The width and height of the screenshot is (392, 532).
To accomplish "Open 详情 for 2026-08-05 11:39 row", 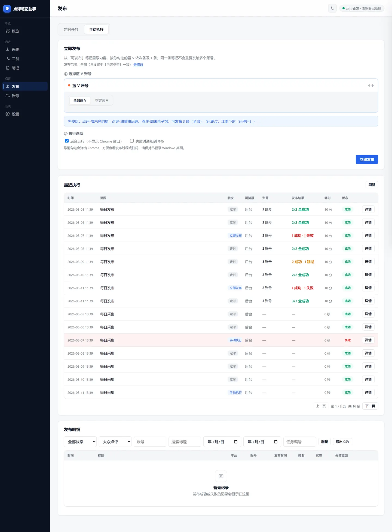I will 368,209.
